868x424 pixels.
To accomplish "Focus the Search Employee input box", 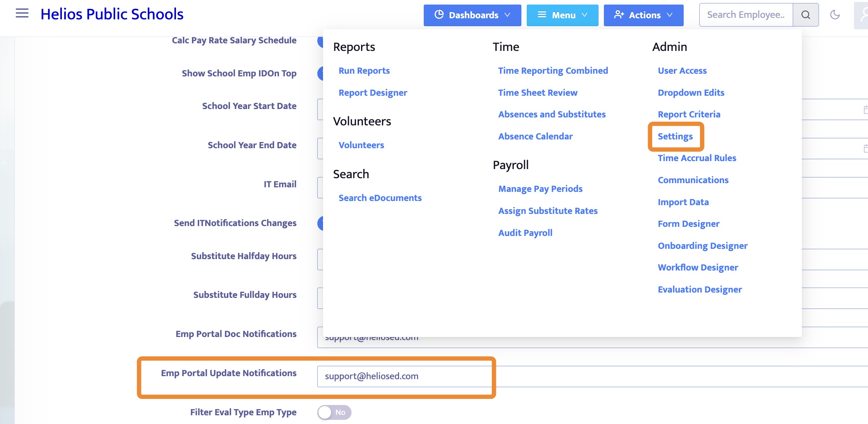I will (x=745, y=15).
